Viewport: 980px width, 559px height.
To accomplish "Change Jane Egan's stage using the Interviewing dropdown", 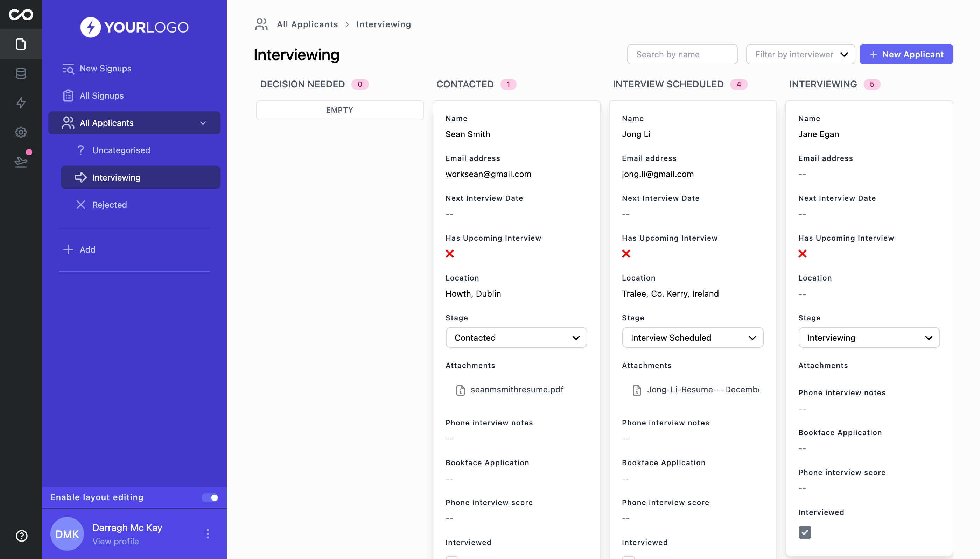I will [869, 338].
